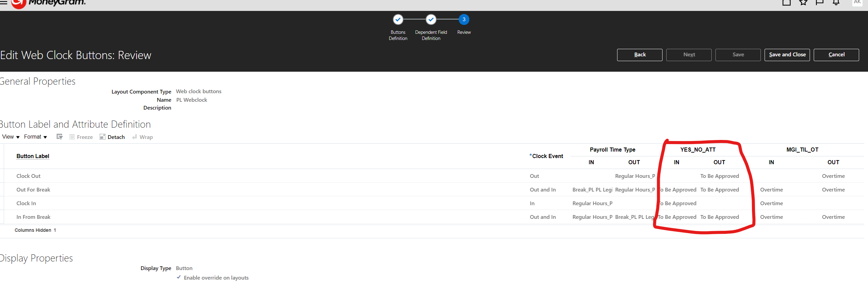Click Break_PL PL Legi in Out For Break row
Screen dimensions: 868x297
point(592,189)
